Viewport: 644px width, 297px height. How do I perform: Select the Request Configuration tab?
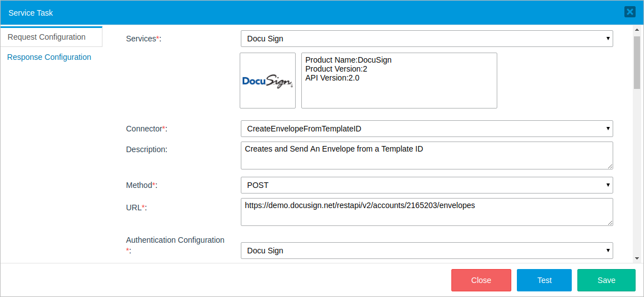46,37
